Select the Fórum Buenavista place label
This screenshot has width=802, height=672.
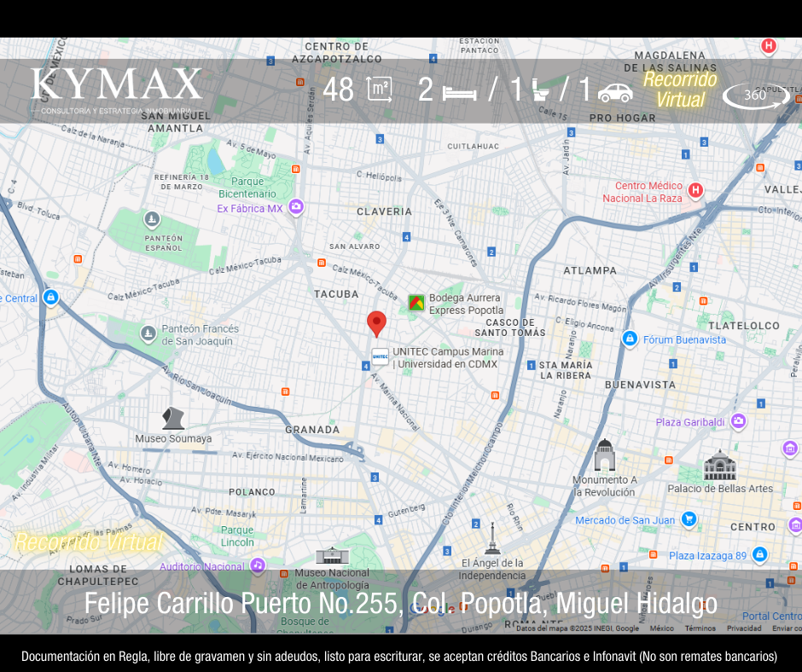click(684, 339)
